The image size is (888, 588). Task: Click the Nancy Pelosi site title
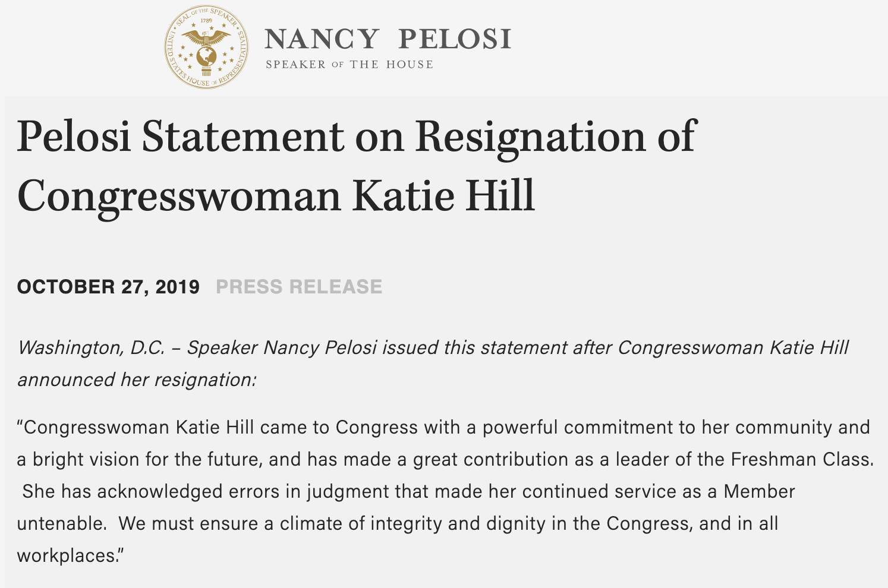coord(388,39)
